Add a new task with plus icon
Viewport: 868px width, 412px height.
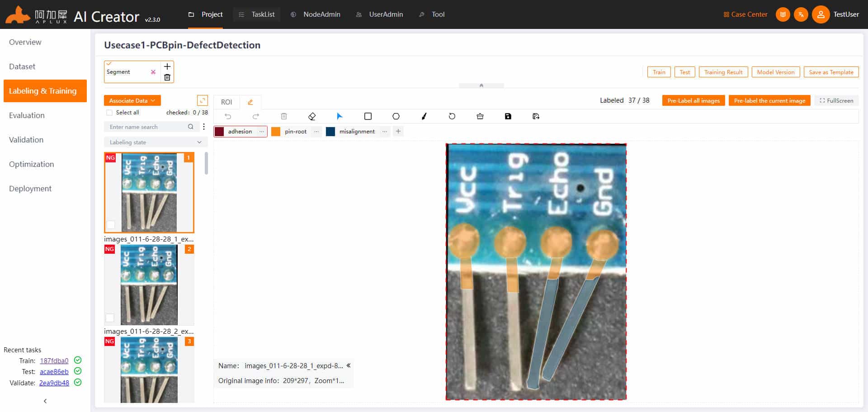(167, 66)
